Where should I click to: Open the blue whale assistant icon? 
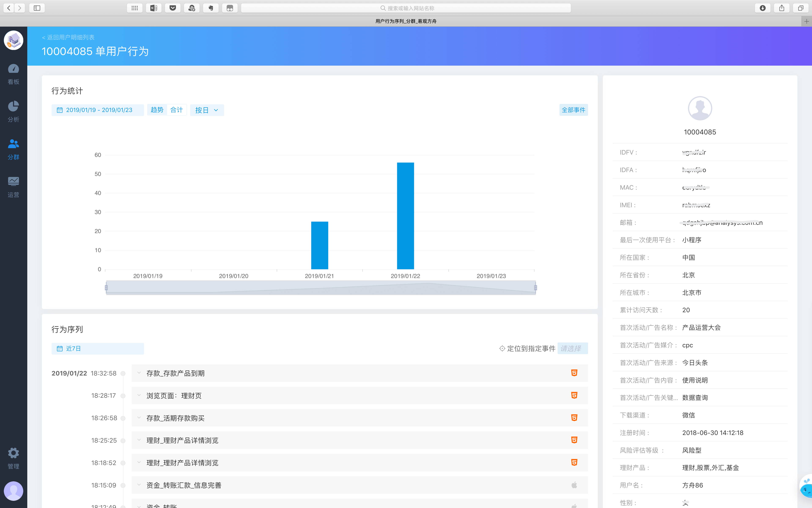pos(806,486)
